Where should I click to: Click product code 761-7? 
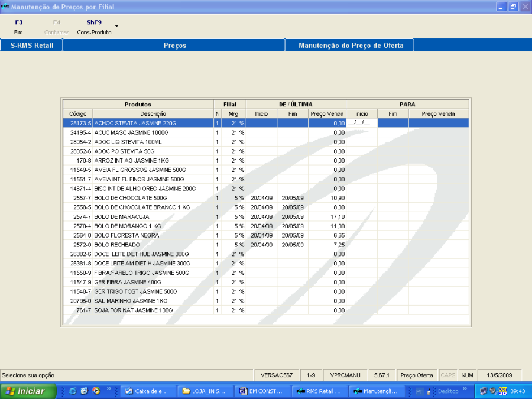pos(83,310)
